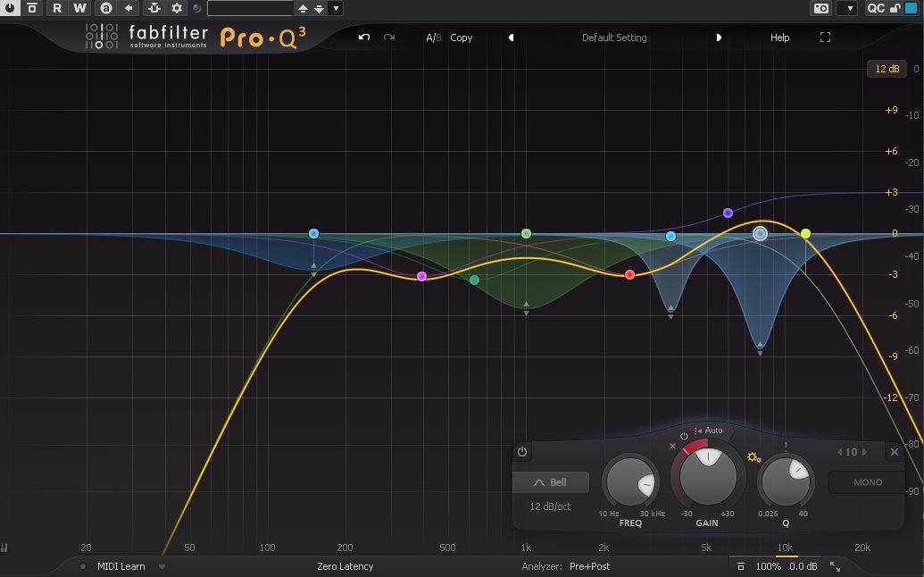Redo the change in Pro-Q 3
This screenshot has height=577, width=924.
389,38
